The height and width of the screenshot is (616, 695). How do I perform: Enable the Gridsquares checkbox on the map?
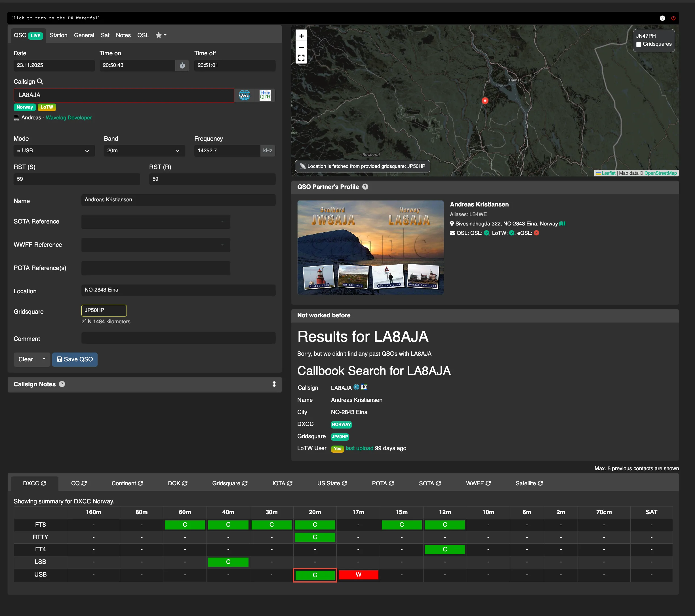coord(639,44)
